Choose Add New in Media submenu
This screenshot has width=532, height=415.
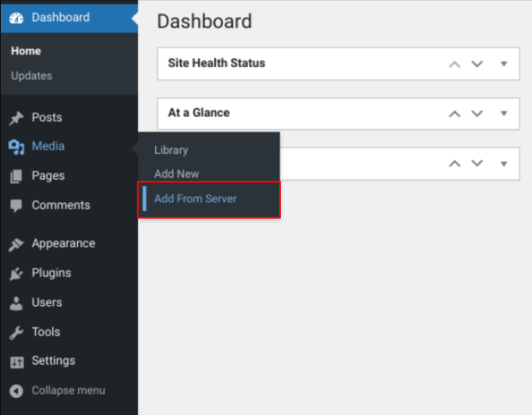(177, 174)
